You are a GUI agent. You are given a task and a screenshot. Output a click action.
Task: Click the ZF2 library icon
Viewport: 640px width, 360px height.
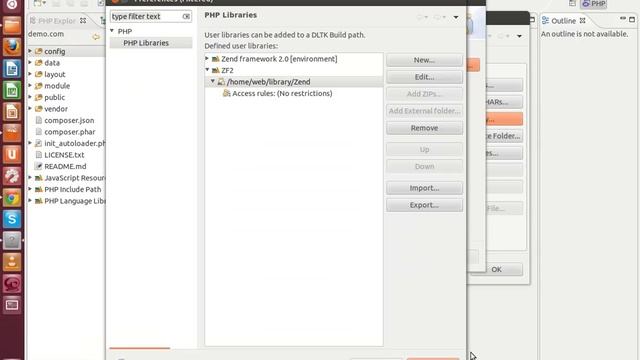[x=216, y=70]
